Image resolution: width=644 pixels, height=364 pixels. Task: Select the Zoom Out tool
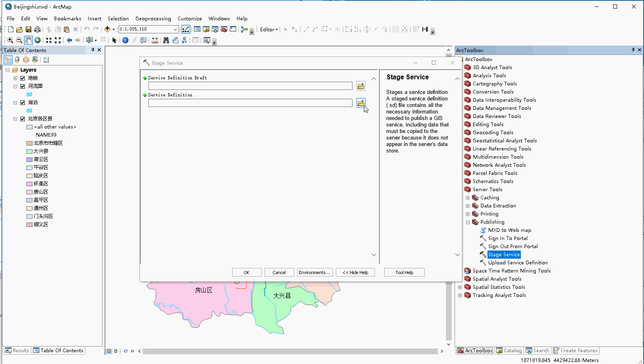point(19,40)
